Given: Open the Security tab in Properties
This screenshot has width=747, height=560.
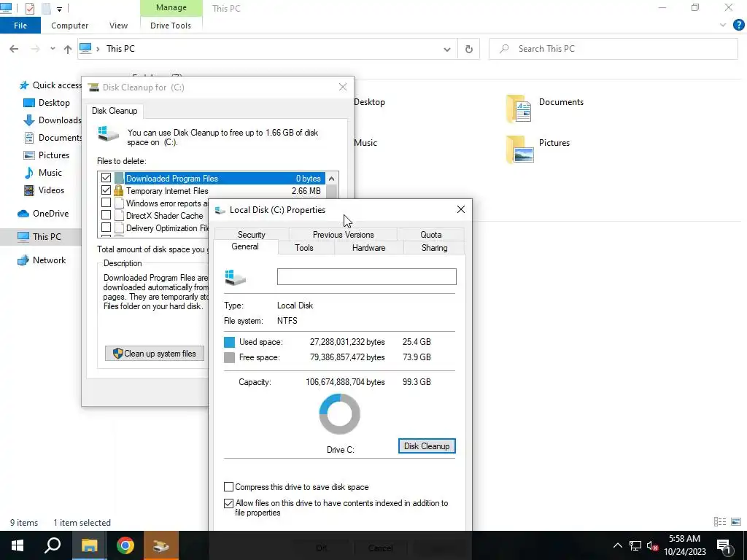Looking at the screenshot, I should coord(252,235).
